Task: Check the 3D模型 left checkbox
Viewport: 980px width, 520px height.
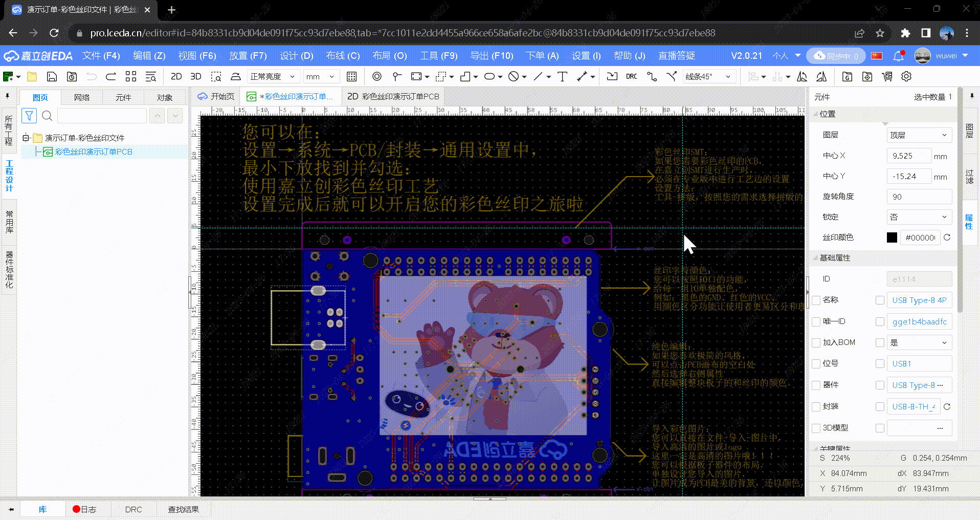Action: pyautogui.click(x=816, y=428)
